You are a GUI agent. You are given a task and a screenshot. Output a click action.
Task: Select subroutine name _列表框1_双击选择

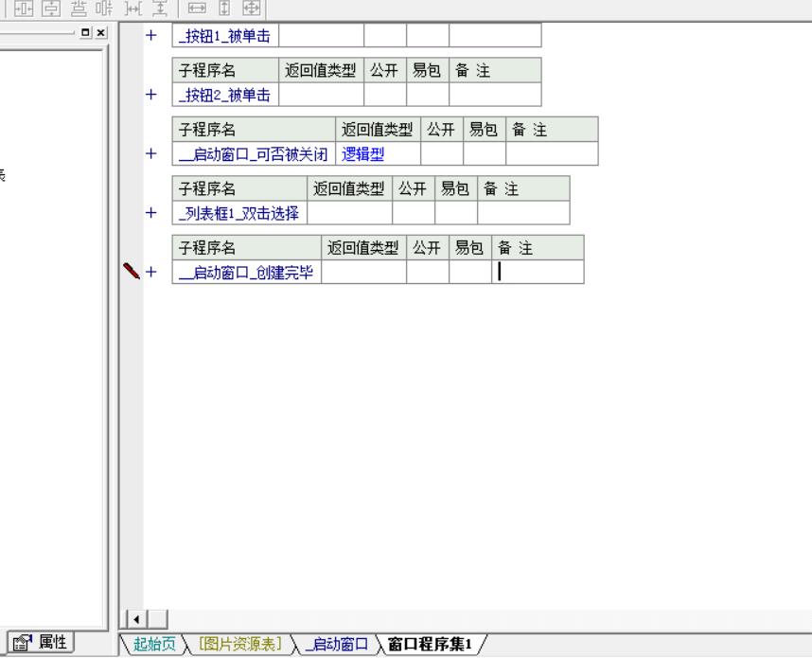(238, 213)
